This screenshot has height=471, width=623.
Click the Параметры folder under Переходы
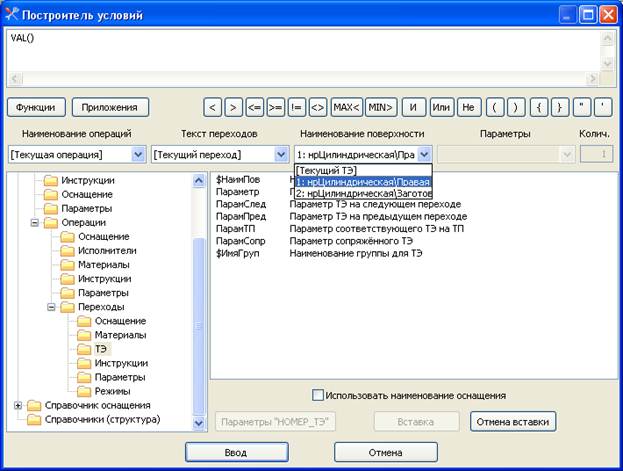[x=120, y=377]
